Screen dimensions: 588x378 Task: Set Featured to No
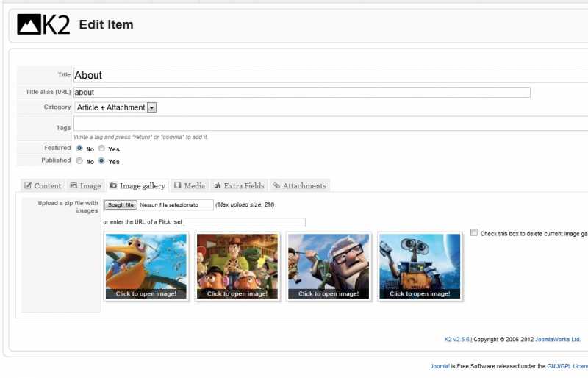tap(79, 149)
